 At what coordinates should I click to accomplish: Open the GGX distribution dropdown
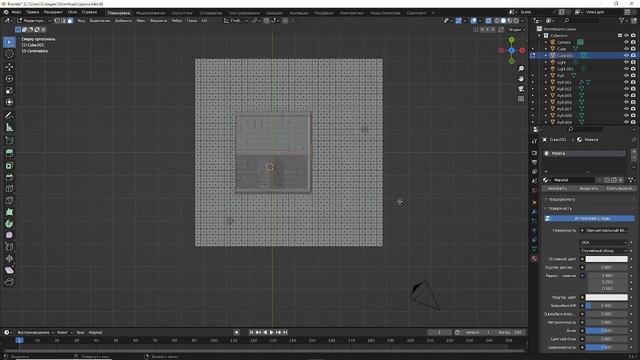[603, 242]
